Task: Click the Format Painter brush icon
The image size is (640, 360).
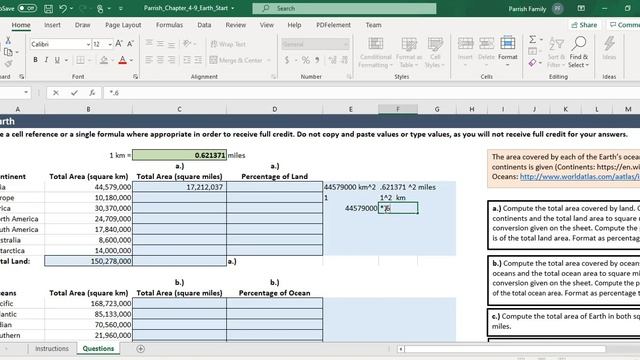Action: click(x=8, y=64)
